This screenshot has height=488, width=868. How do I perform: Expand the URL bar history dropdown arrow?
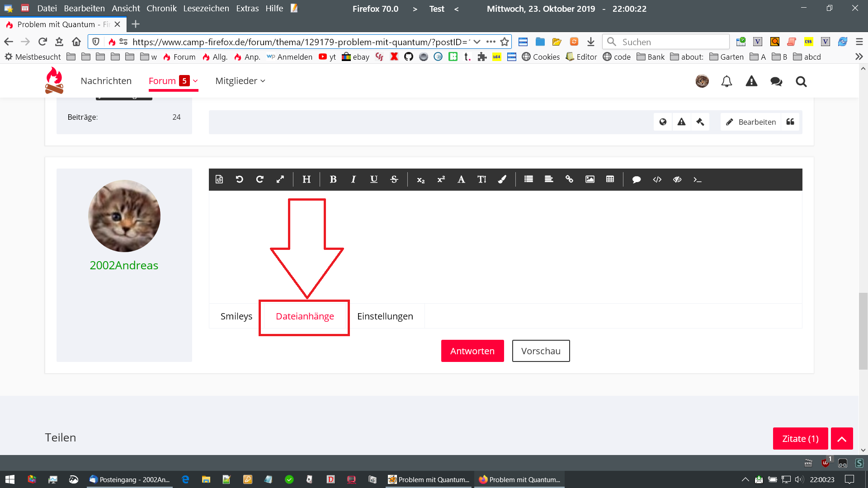pos(477,42)
